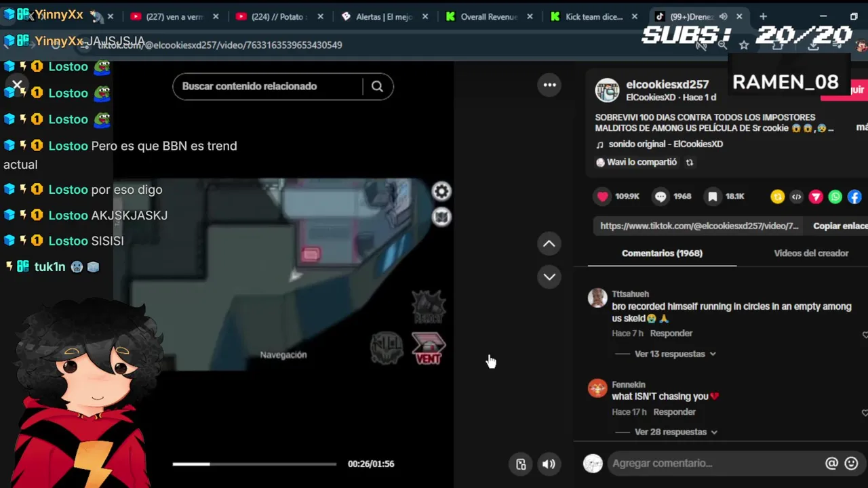Image resolution: width=868 pixels, height=488 pixels.
Task: Bookmark this page with the star icon
Action: pos(744,45)
